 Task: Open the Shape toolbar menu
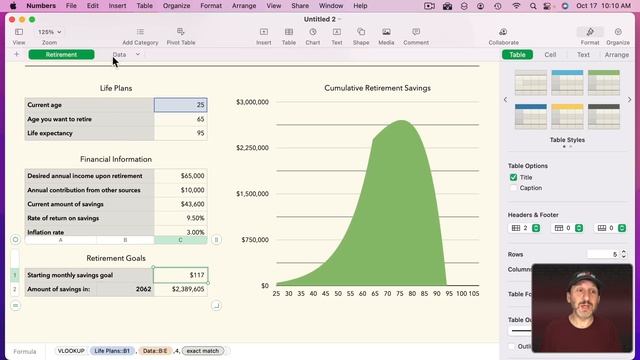[x=361, y=32]
